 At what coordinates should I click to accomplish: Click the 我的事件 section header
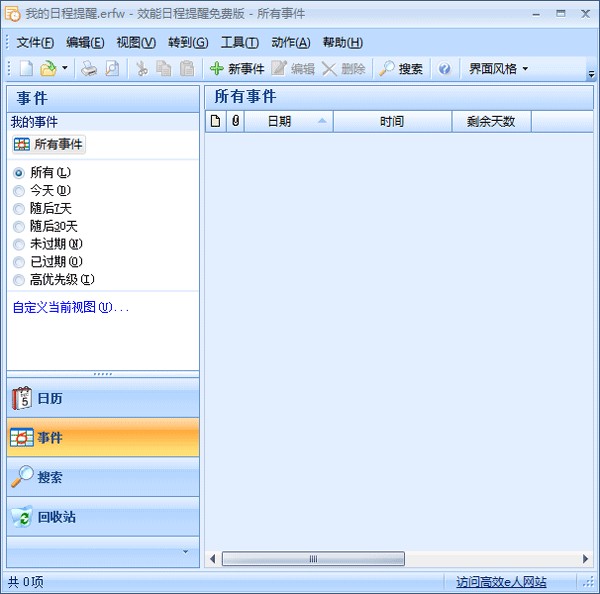pyautogui.click(x=103, y=122)
